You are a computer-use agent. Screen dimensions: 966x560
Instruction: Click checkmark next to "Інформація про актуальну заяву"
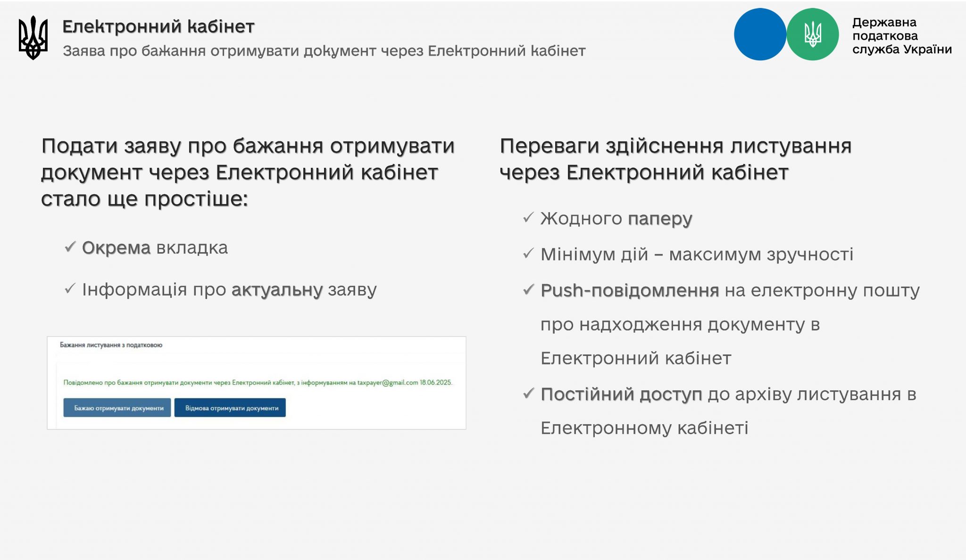(70, 288)
